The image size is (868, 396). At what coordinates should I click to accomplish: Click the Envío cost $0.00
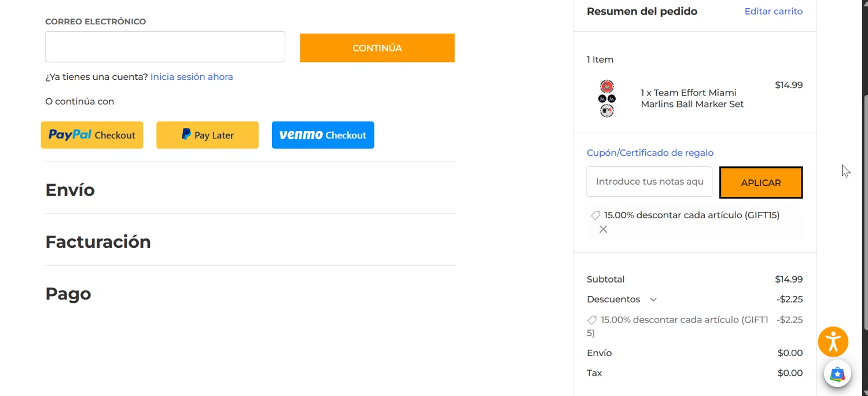pyautogui.click(x=790, y=353)
